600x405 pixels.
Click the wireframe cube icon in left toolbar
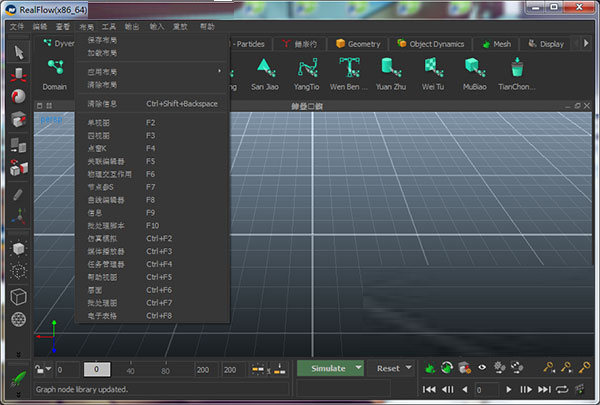tap(18, 296)
